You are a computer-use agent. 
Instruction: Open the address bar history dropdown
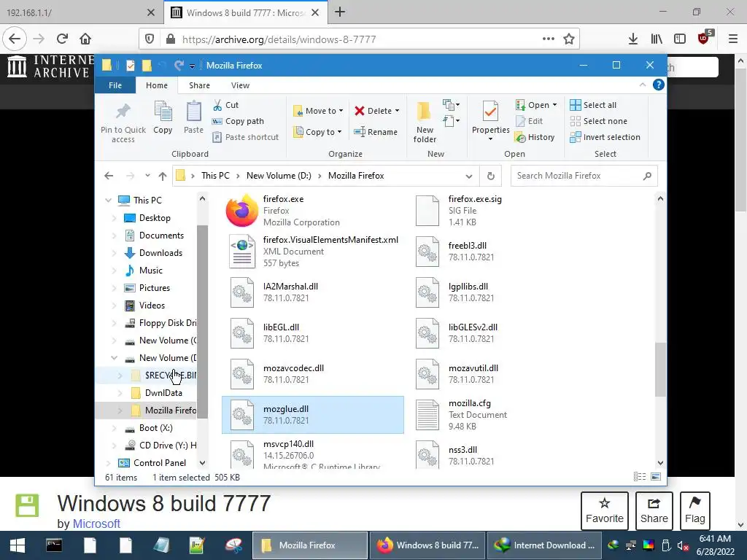469,176
